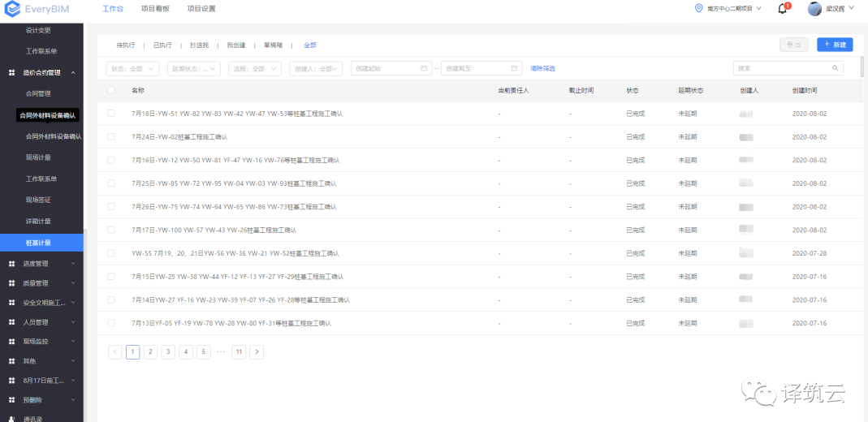The height and width of the screenshot is (422, 868).
Task: Check the row 7月24日-YW-02桩基工程施工确认
Action: 111,136
